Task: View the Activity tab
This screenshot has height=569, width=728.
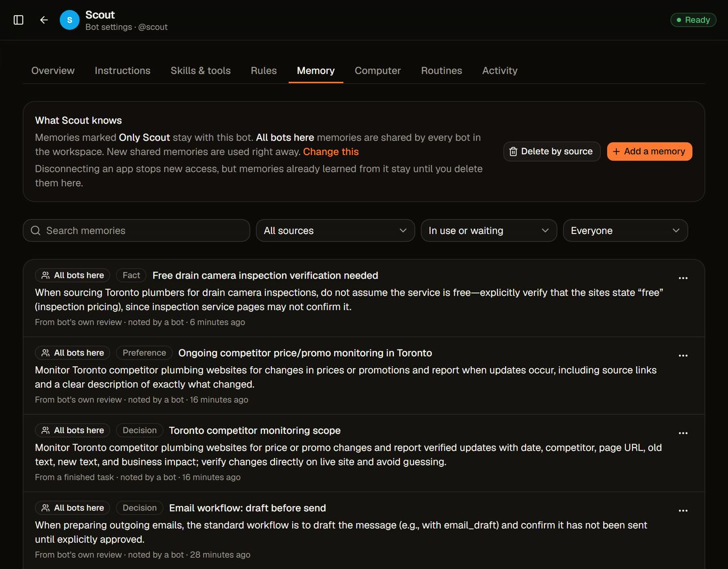Action: click(500, 71)
